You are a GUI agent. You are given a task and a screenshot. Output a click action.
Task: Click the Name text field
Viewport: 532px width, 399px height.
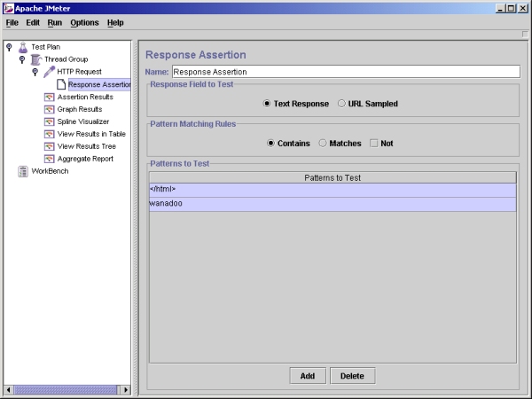tap(346, 72)
